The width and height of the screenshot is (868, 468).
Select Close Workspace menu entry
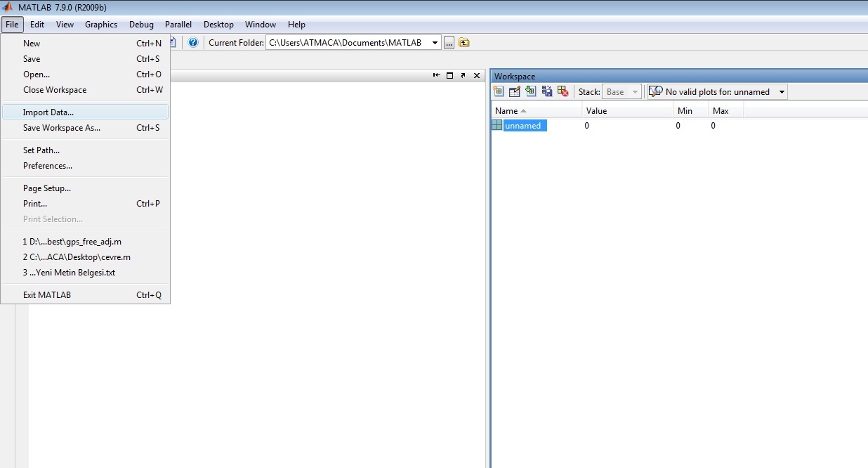pos(85,90)
